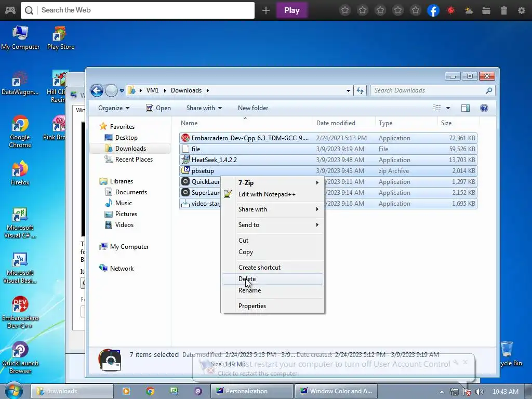Click the refresh button beside address bar
Viewport: 532px width, 399px height.
[360, 90]
